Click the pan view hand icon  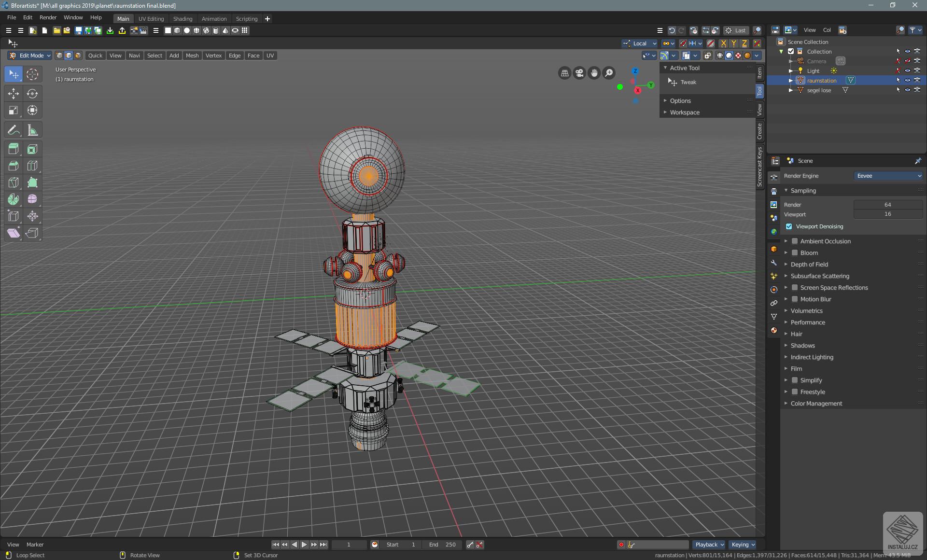coord(594,73)
